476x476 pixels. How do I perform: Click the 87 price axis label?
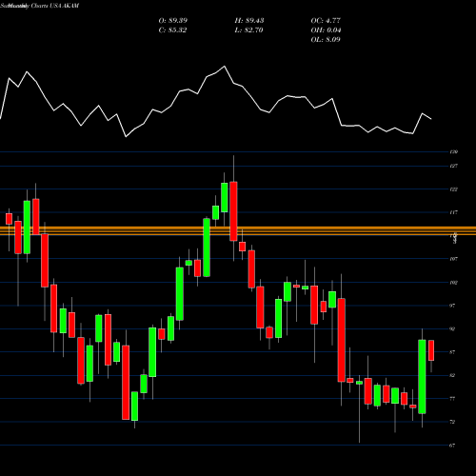(x=452, y=352)
